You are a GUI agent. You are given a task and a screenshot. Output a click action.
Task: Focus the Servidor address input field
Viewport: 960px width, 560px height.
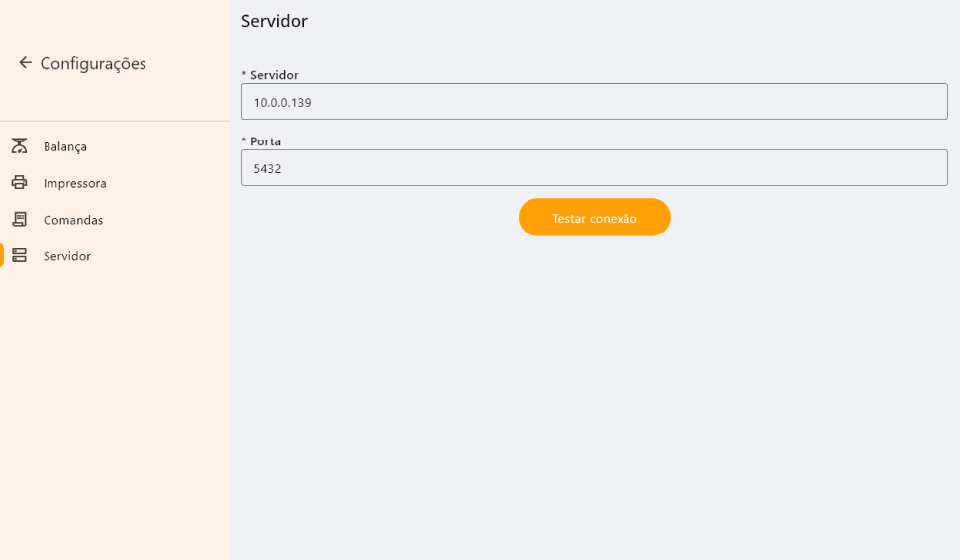tap(594, 101)
